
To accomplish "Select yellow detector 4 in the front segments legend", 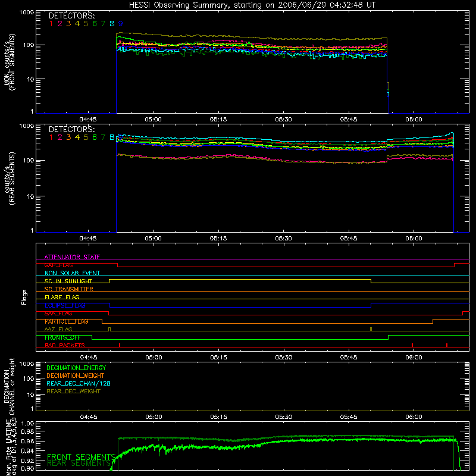I will [x=77, y=24].
